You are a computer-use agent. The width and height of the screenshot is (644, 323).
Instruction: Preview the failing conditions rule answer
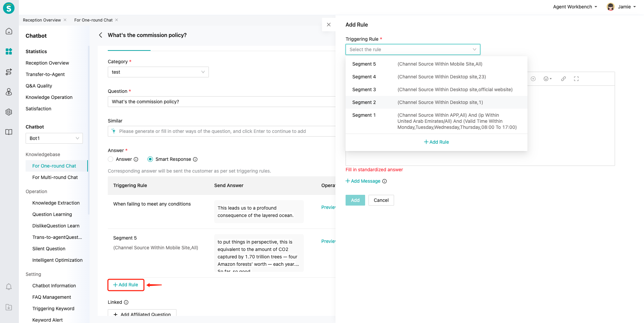[x=328, y=207]
